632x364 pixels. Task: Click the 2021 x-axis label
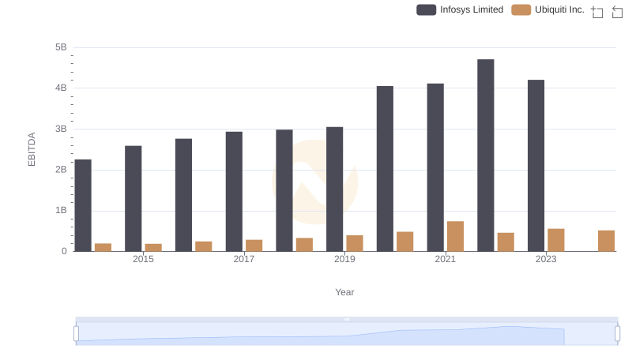tap(445, 259)
